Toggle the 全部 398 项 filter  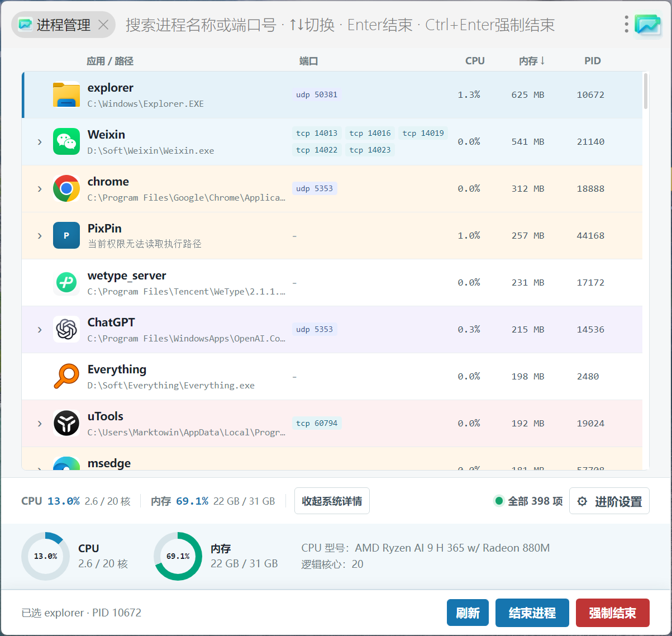[x=528, y=501]
